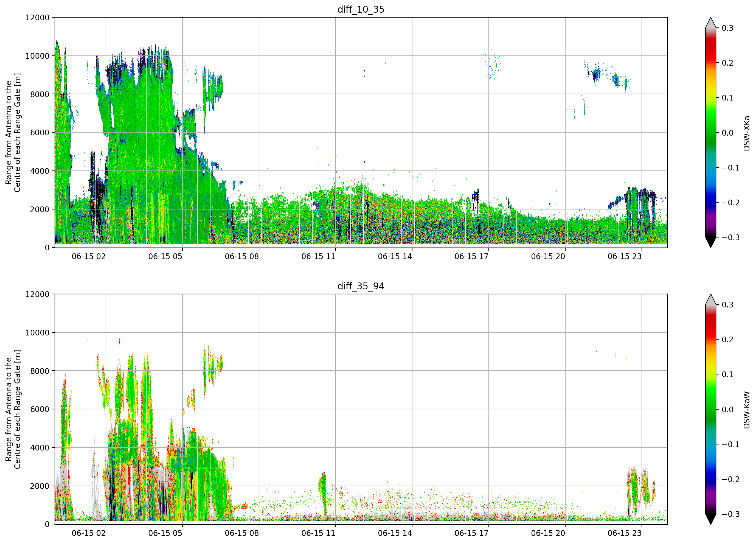The image size is (756, 543).
Task: Click the −0.3 tick on DSW-XKa colorbar
Action: [x=731, y=237]
